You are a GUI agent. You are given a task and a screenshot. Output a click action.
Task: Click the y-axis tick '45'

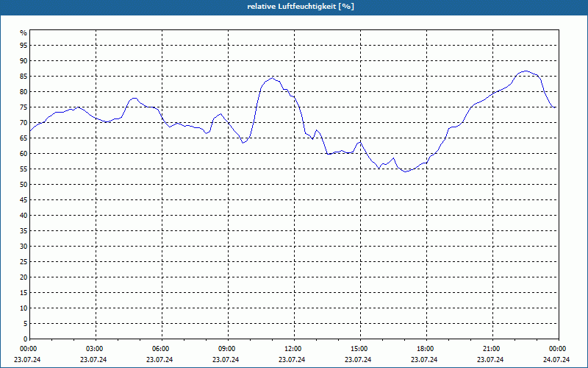(x=24, y=200)
